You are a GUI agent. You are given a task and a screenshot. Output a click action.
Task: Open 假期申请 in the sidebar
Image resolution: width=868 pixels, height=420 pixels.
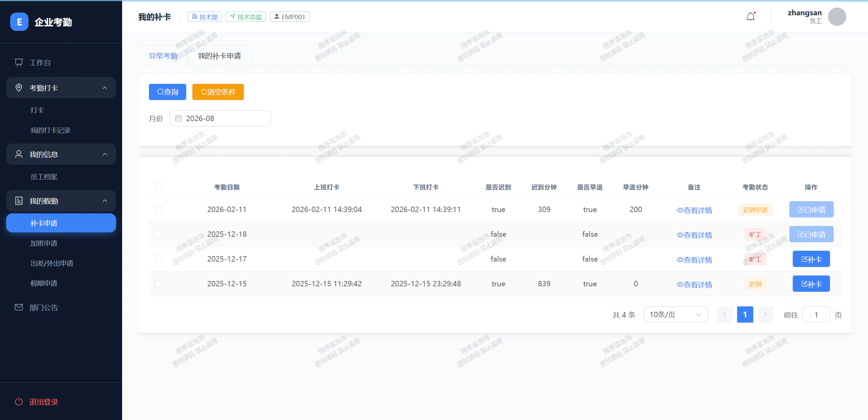61,283
